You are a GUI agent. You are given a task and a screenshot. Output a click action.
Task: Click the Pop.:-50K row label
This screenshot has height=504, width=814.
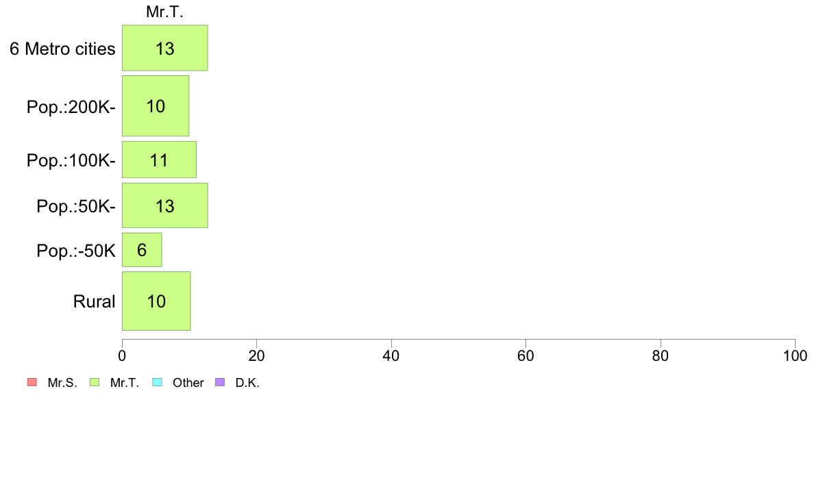pyautogui.click(x=76, y=251)
